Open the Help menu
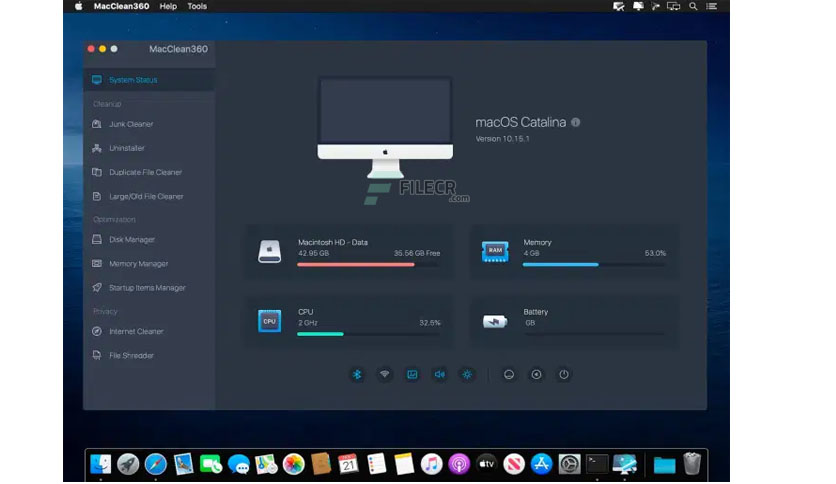This screenshot has width=836, height=484. point(168,6)
